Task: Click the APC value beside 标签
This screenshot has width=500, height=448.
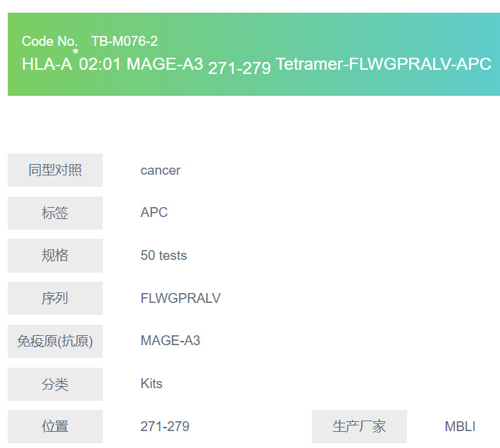Action: (154, 213)
